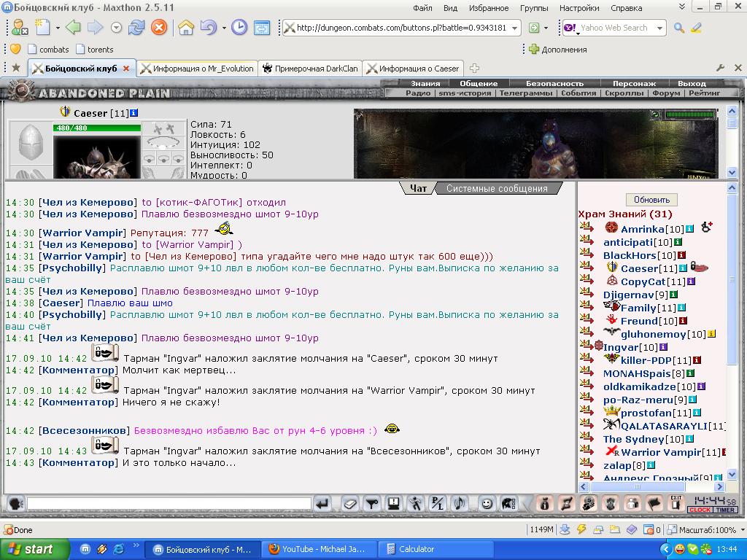Click the magnifier search icon

[679, 28]
